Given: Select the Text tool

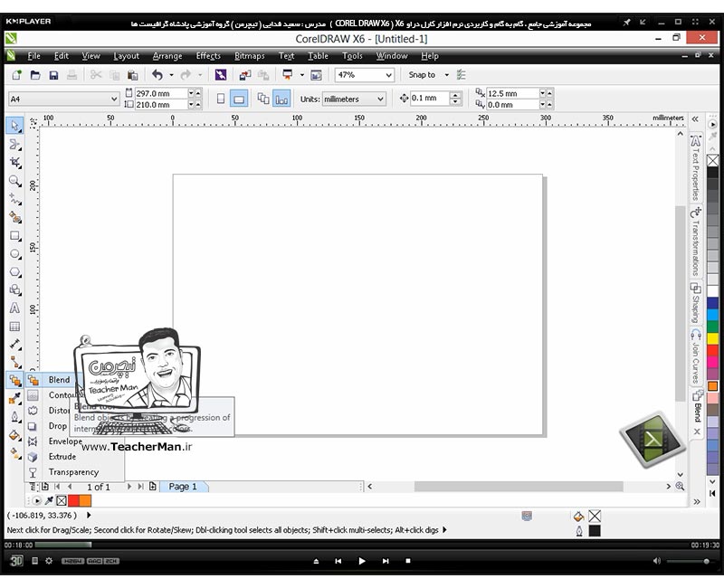Looking at the screenshot, I should tap(14, 308).
